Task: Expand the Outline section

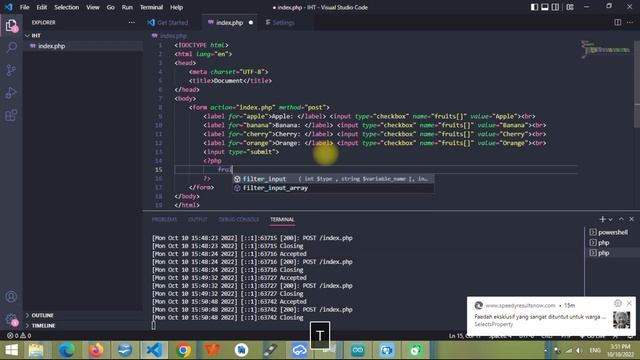Action: coord(83,315)
